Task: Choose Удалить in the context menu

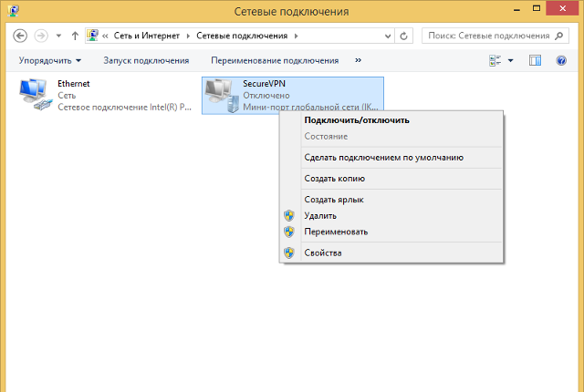Action: click(x=320, y=216)
